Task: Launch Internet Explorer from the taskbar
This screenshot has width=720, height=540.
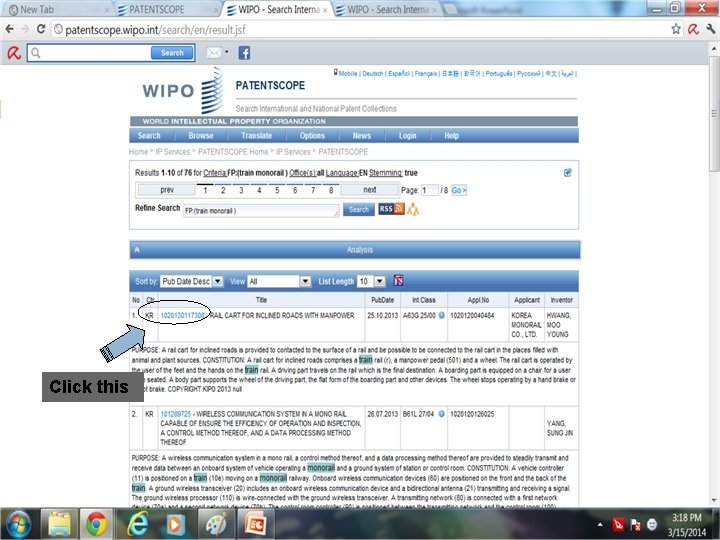Action: pos(137,524)
